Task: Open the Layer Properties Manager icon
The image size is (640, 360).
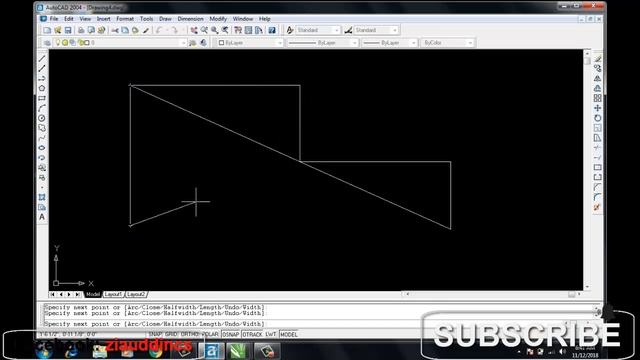Action: 47,43
